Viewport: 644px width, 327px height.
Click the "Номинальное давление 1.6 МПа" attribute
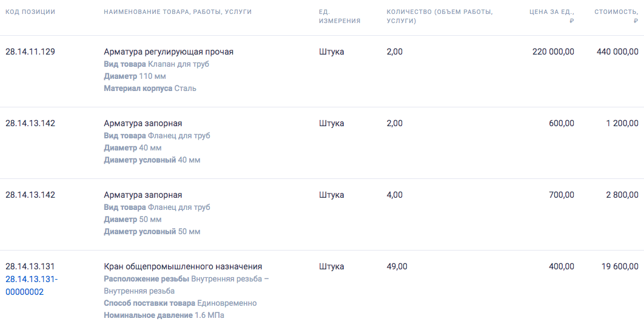point(164,315)
